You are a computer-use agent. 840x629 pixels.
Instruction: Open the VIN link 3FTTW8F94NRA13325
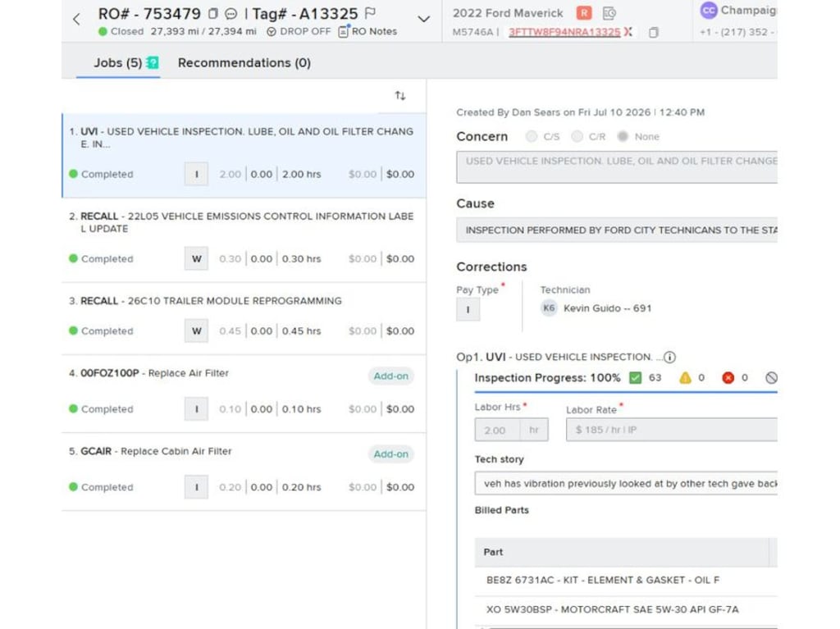(564, 32)
